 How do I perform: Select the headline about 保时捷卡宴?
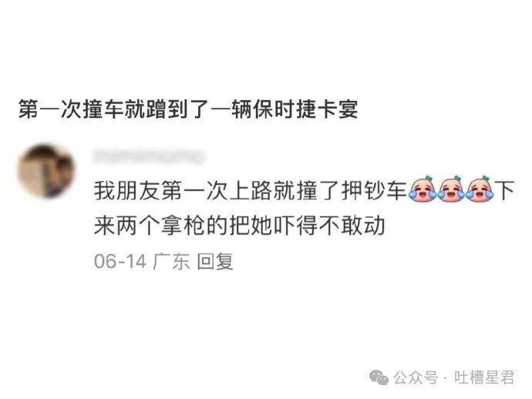pos(188,109)
